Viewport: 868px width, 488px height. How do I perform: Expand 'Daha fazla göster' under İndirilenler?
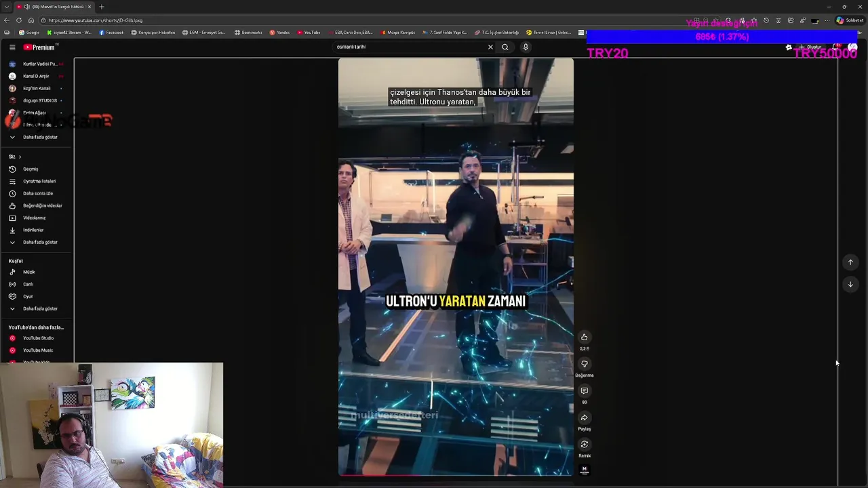click(37, 243)
